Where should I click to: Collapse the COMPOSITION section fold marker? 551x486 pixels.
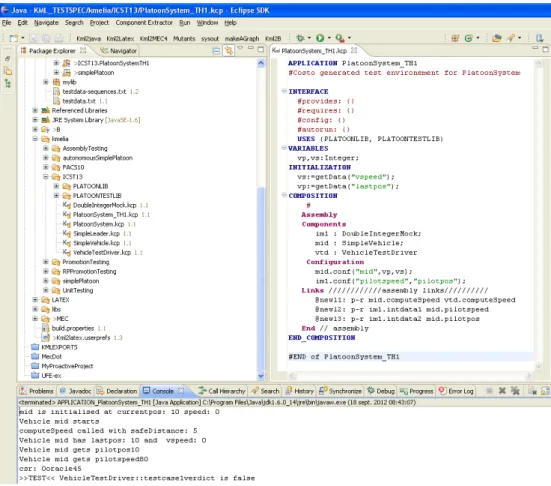[x=284, y=195]
